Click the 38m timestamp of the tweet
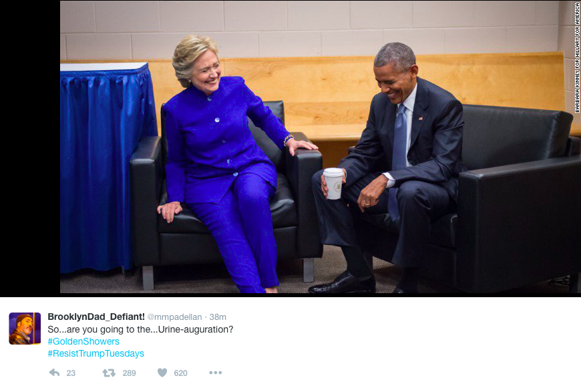This screenshot has height=392, width=581. 218,317
